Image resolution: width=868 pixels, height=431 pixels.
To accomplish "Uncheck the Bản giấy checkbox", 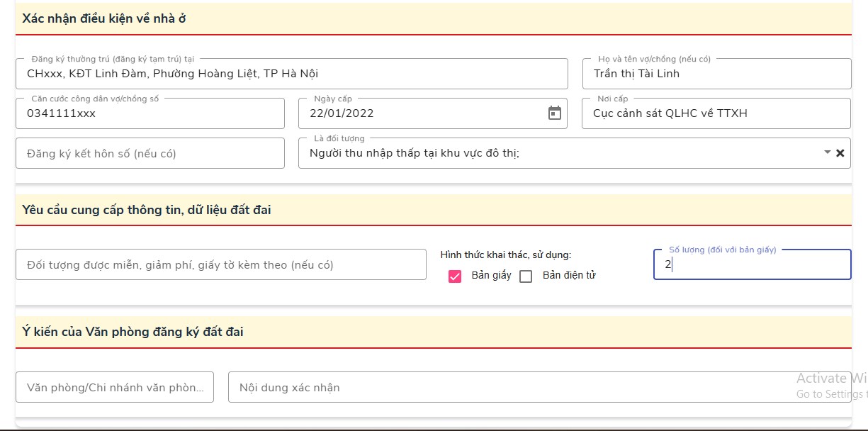I will tap(455, 276).
